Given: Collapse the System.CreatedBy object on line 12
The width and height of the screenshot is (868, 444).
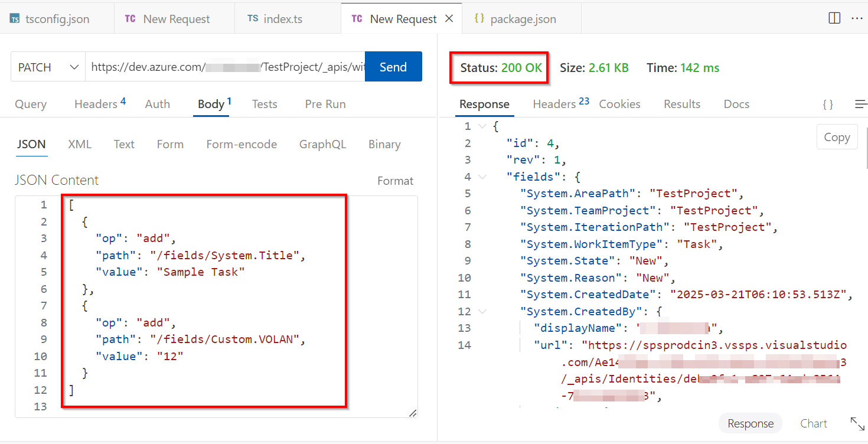Looking at the screenshot, I should pos(482,311).
